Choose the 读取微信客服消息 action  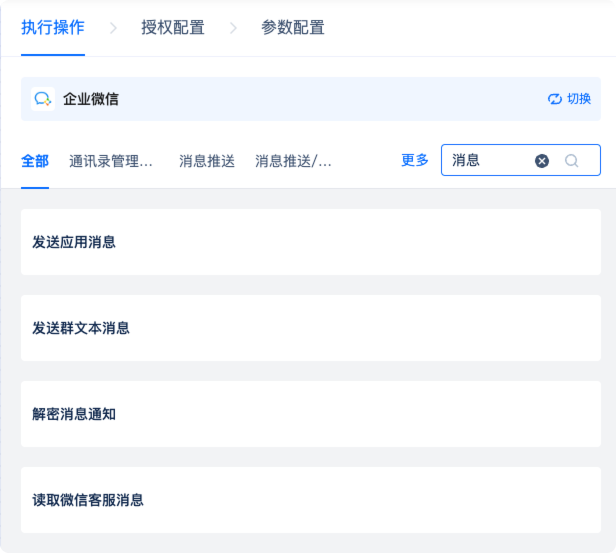coord(311,500)
